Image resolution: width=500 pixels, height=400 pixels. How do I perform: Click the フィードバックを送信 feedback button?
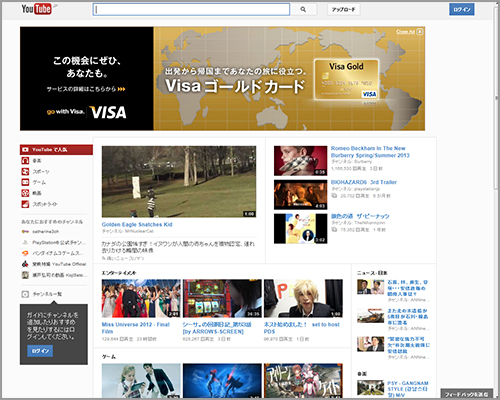point(466,394)
